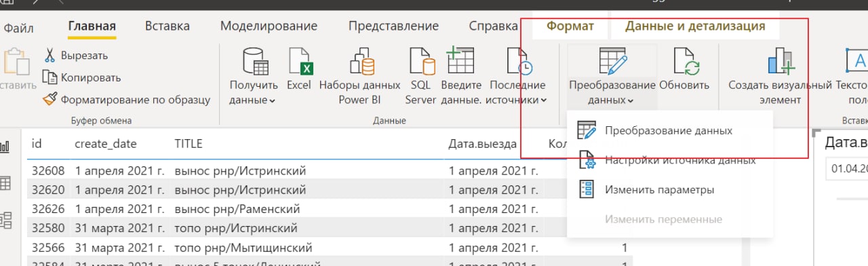This screenshot has height=266, width=868.
Task: Expand the Преобразование данных ribbon dropdown arrow
Action: point(631,101)
